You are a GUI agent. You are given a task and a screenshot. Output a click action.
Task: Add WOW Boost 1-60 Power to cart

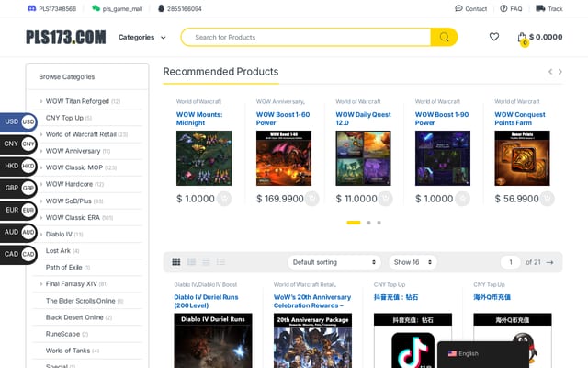click(312, 199)
